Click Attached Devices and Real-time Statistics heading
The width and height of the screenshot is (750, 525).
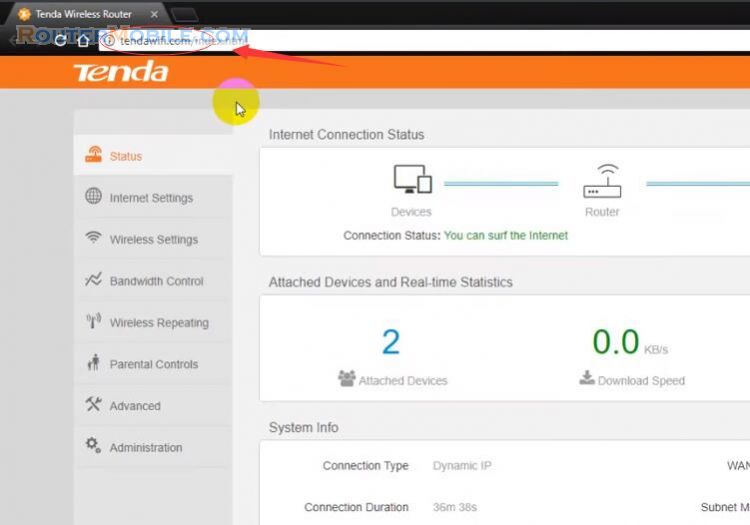click(x=390, y=282)
